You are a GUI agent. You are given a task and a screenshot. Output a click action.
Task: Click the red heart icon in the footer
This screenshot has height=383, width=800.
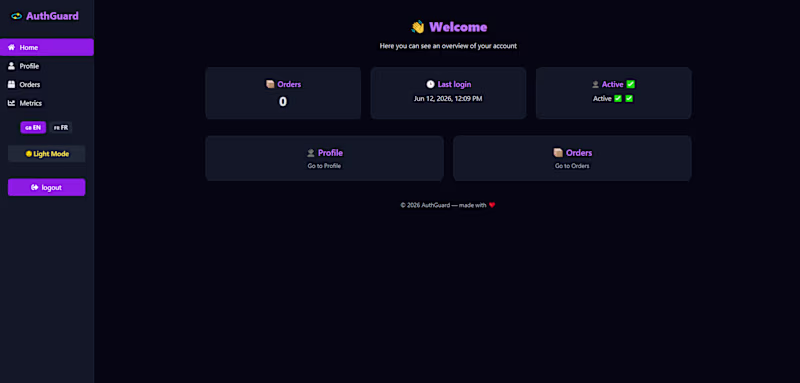click(492, 205)
